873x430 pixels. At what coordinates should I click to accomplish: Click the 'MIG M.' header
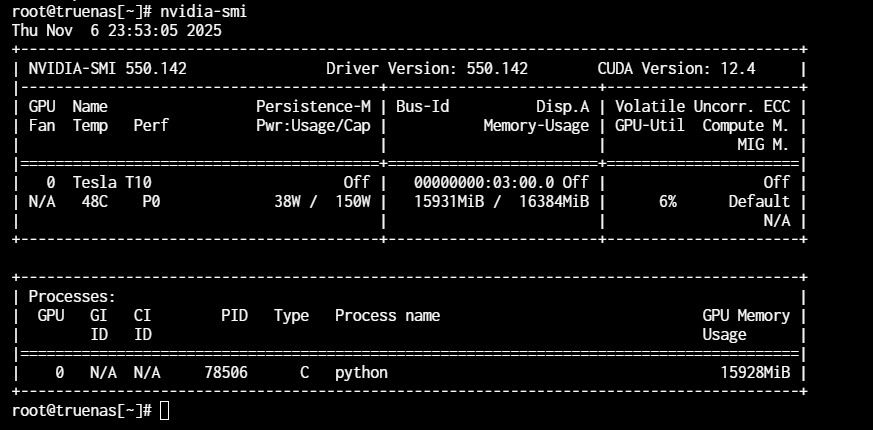[763, 145]
